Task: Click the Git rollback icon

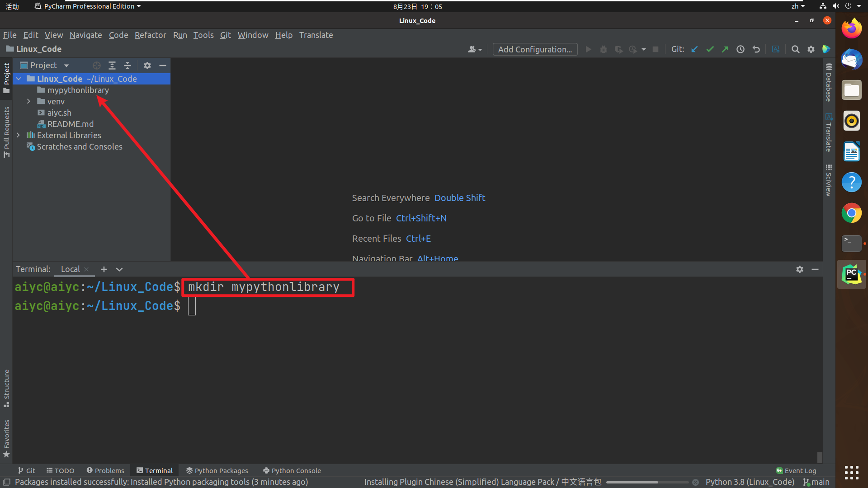Action: click(x=756, y=49)
